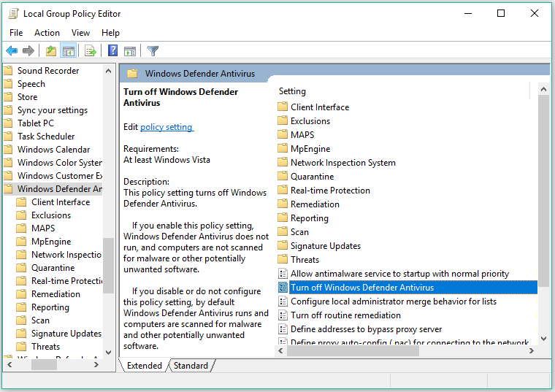Open the View menu

click(80, 33)
